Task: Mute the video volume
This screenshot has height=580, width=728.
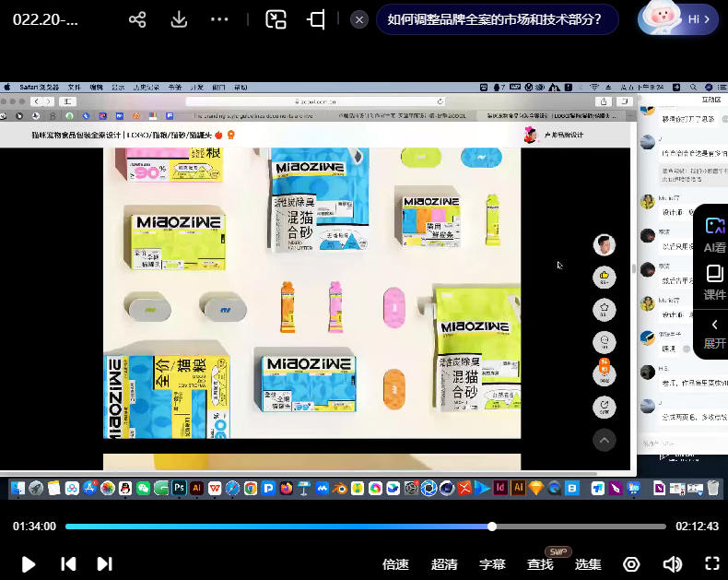Action: click(x=673, y=564)
